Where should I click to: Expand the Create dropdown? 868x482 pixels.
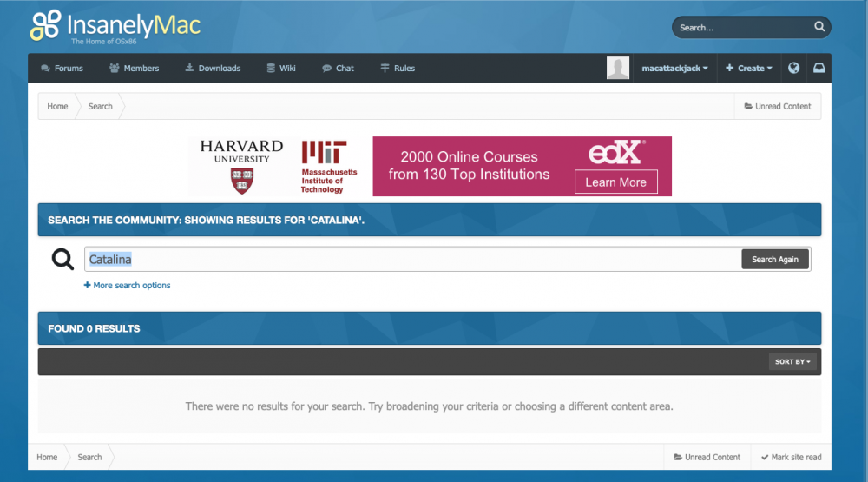(749, 68)
